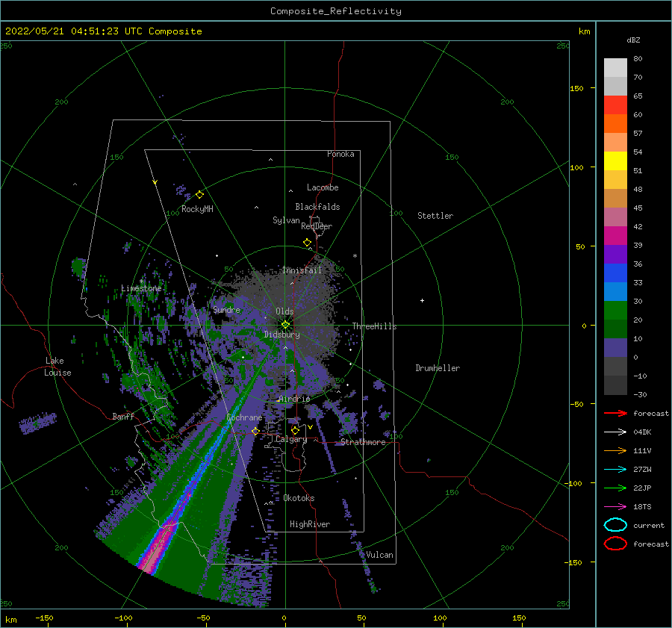
Task: Click the yellow diamond marker under Cochrane
Action: (x=255, y=431)
